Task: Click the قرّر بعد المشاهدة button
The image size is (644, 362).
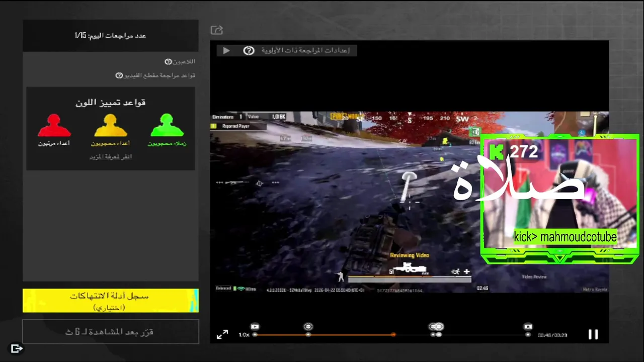Action: 111,332
